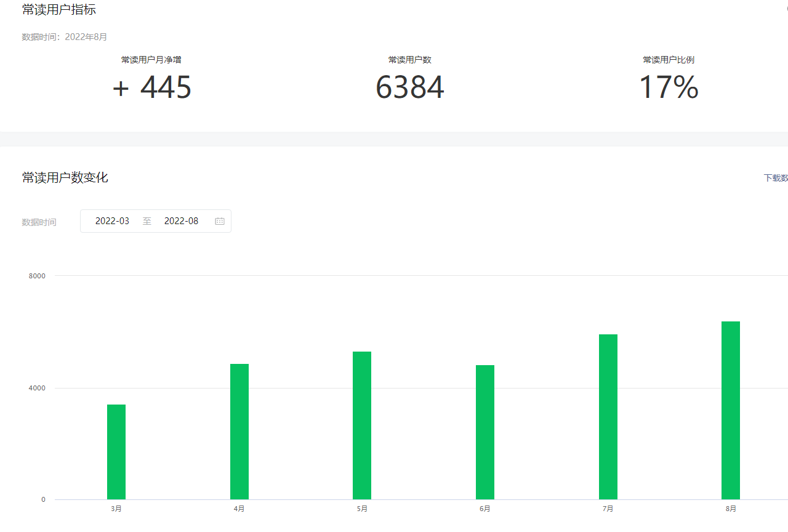Click the 4000 y-axis label
This screenshot has width=788, height=532.
(37, 388)
